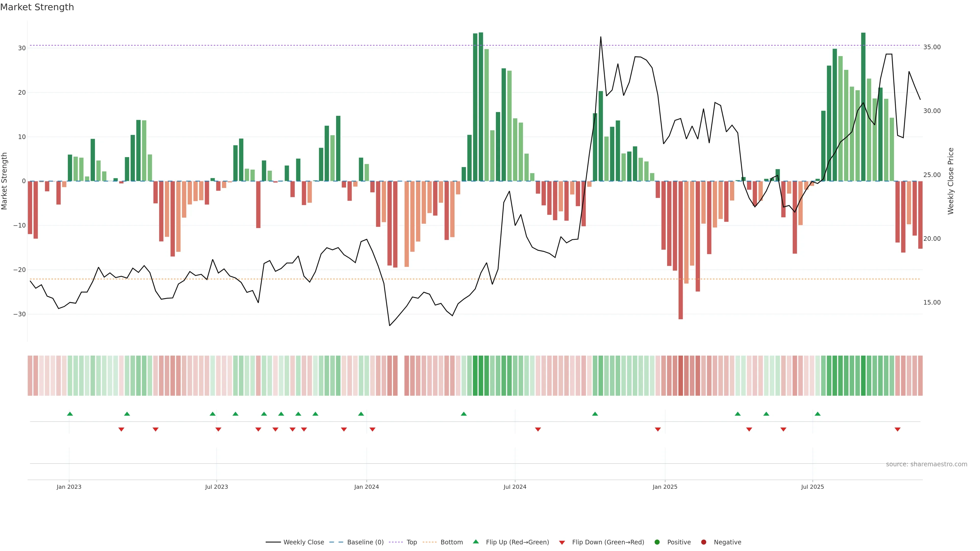Click the green flip-up marker just after Jul 2025
The image size is (980, 551).
coord(817,414)
